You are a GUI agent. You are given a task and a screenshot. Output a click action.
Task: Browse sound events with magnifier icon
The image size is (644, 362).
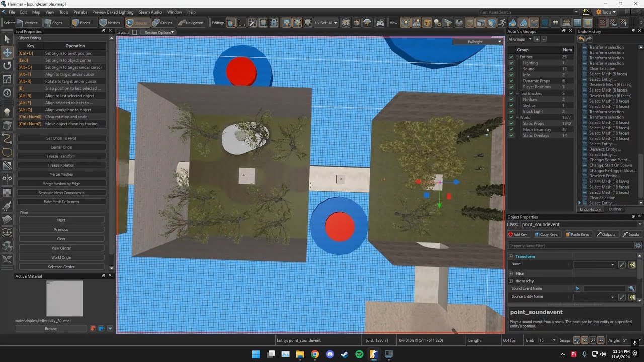tap(632, 289)
